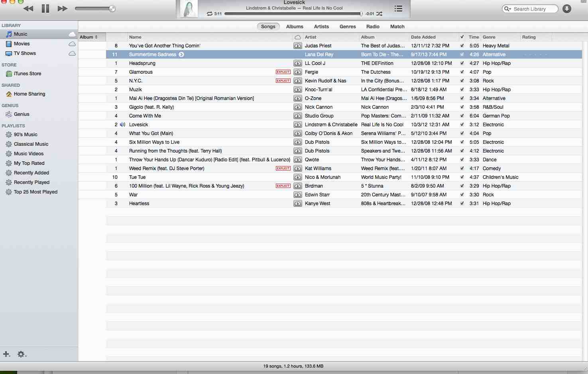Image resolution: width=588 pixels, height=374 pixels.
Task: Uncheck the Lovesick song checkbox
Action: (462, 125)
